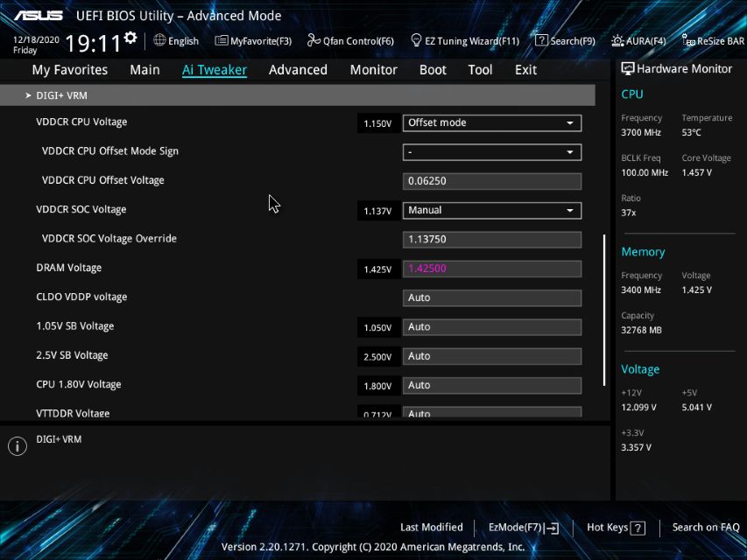This screenshot has width=747, height=560.
Task: Click the 19:11 clock display
Action: click(x=93, y=44)
